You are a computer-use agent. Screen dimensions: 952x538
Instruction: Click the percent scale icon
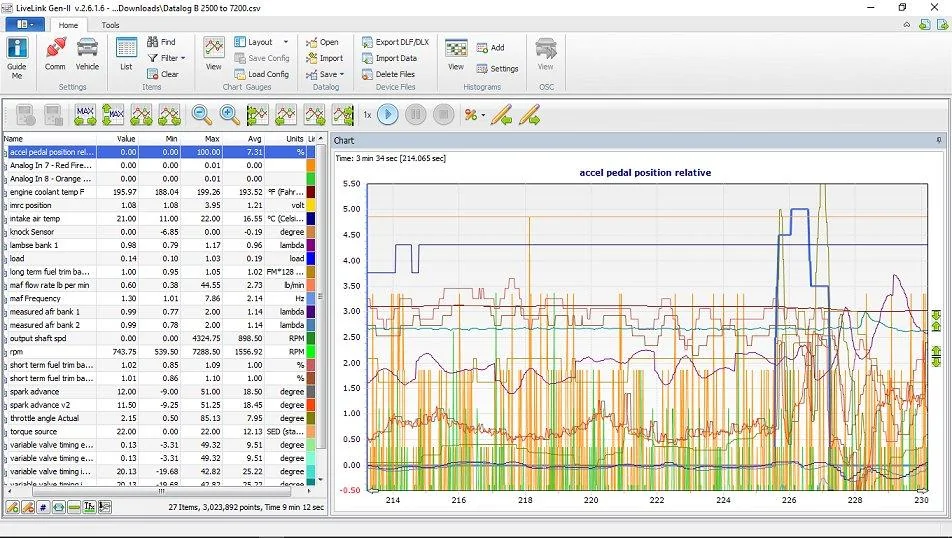coord(471,114)
